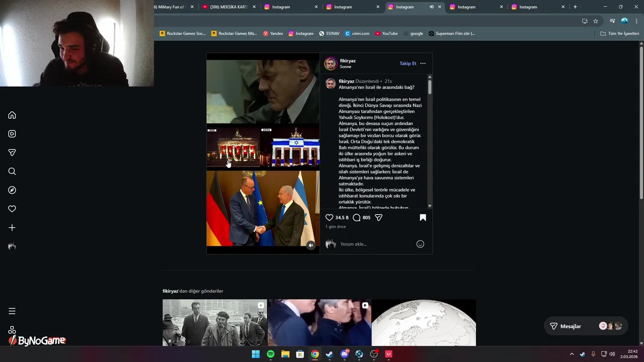Open the floating Mesajlar messages panel
The width and height of the screenshot is (644, 362).
coord(586,326)
